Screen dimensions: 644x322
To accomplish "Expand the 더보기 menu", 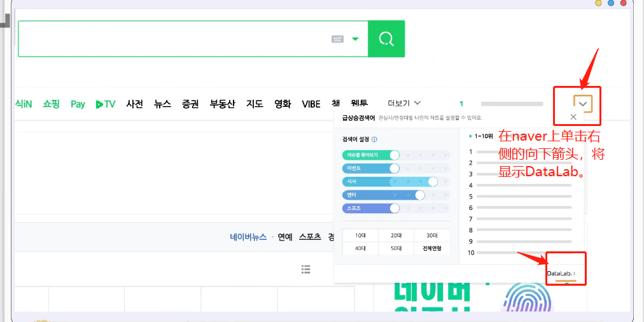I will [x=405, y=102].
